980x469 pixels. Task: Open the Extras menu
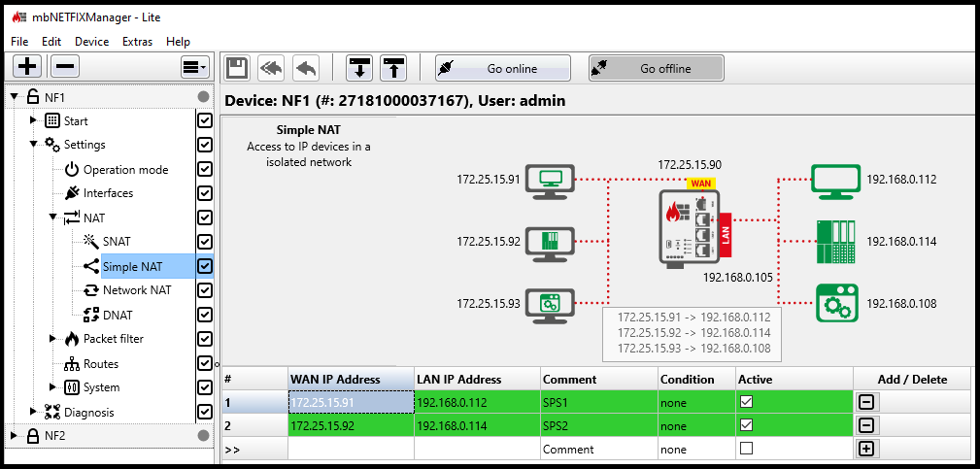click(138, 42)
